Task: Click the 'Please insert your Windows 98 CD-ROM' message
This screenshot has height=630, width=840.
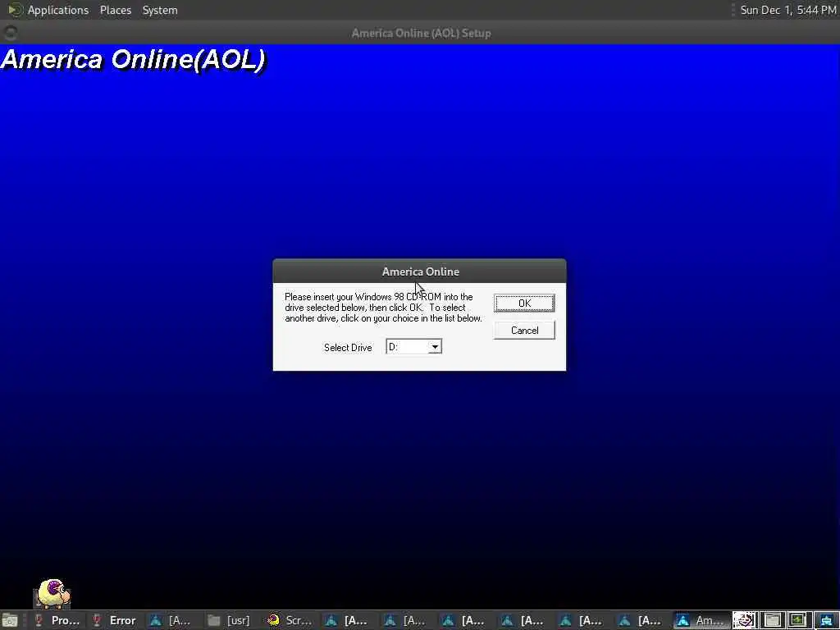Action: pyautogui.click(x=383, y=308)
